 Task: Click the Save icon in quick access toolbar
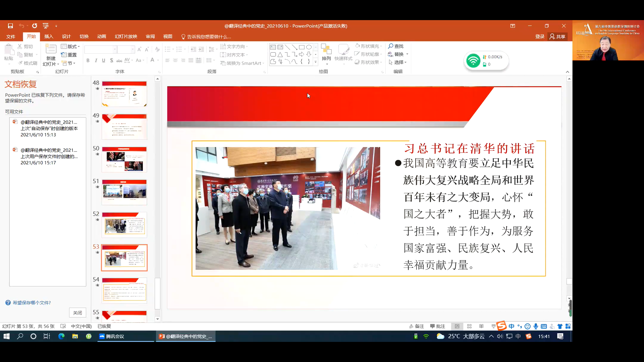[x=10, y=26]
